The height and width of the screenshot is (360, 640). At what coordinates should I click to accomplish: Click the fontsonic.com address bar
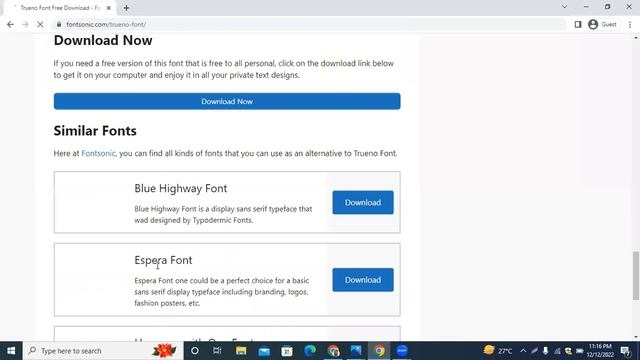[310, 24]
